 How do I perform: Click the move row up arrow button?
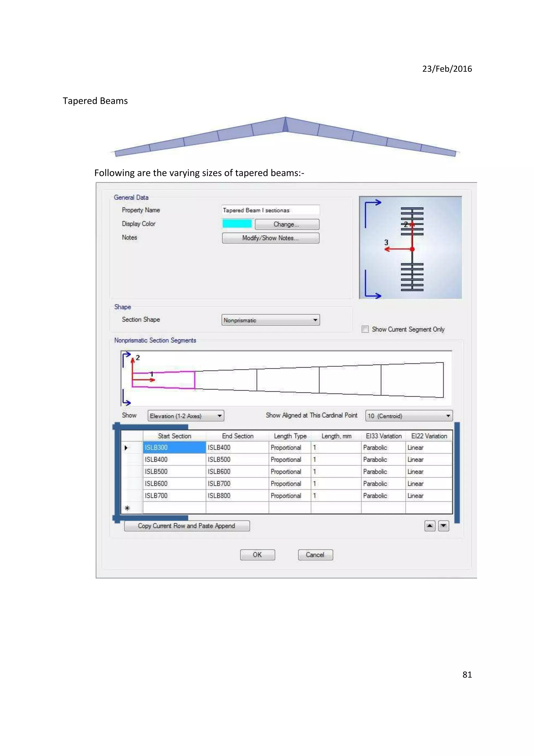pos(430,526)
